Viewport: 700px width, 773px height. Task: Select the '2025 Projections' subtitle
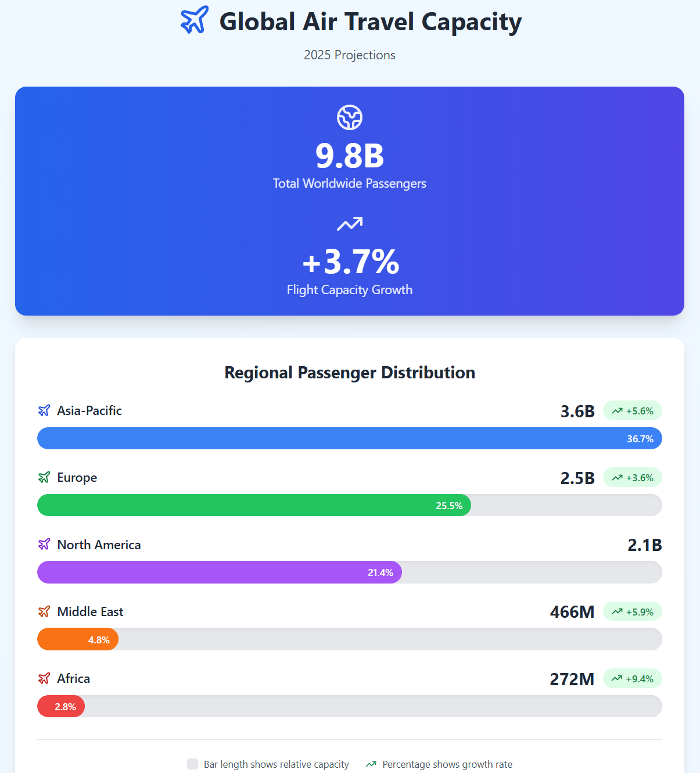pyautogui.click(x=349, y=55)
